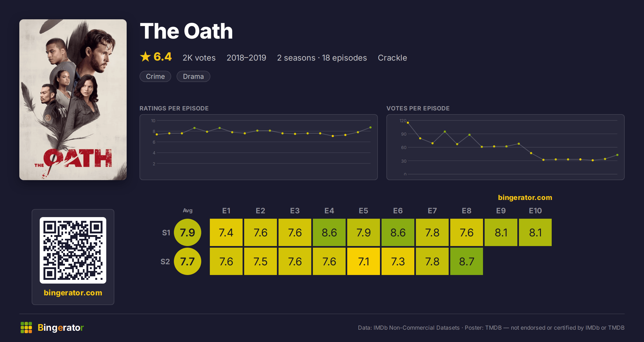Click the S2 E5 rating tile 7.1
The width and height of the screenshot is (644, 342).
click(x=364, y=261)
